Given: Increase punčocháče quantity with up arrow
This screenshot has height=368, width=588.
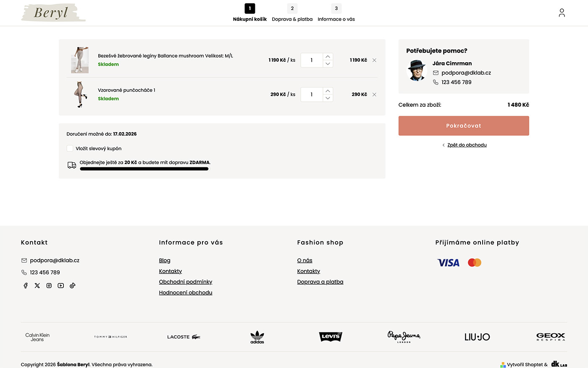Looking at the screenshot, I should [x=328, y=91].
